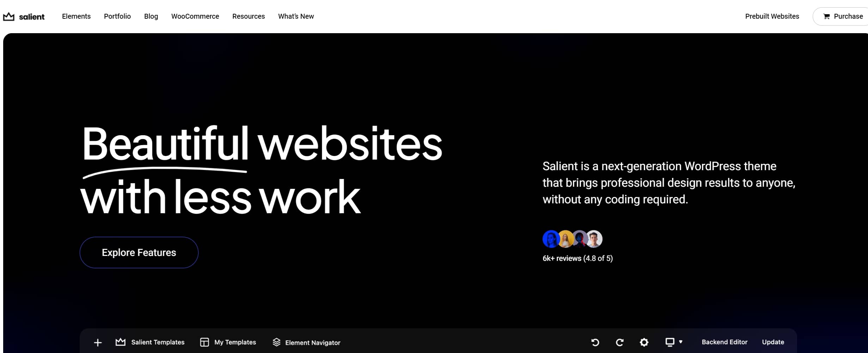The width and height of the screenshot is (868, 353).
Task: Go to the Blog page
Action: click(151, 16)
